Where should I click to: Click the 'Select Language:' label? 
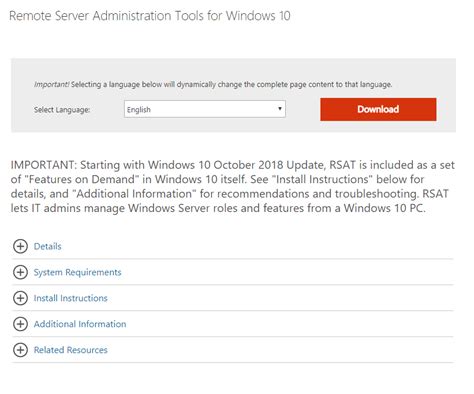point(62,110)
